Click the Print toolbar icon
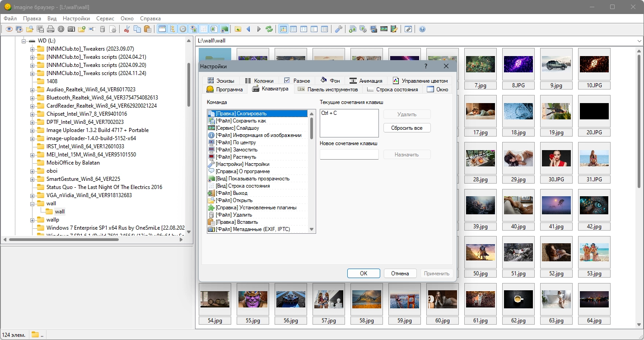 [x=51, y=29]
